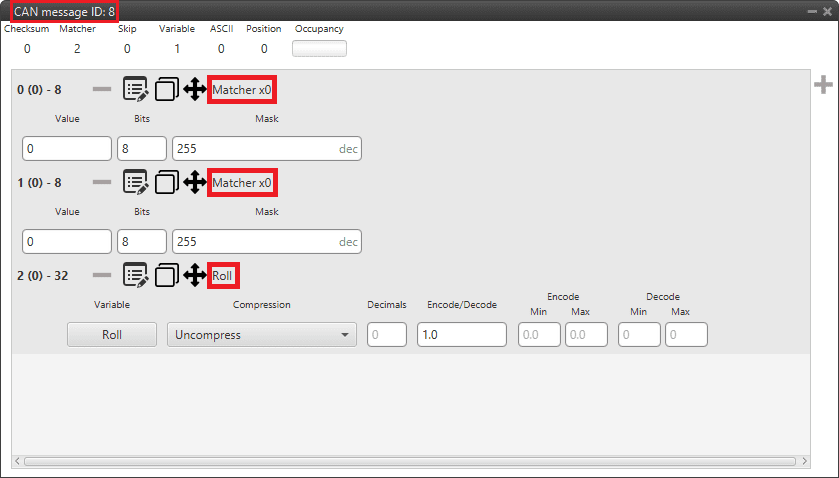Duplicate the second Matcher x0 row
The width and height of the screenshot is (839, 478).
pos(167,182)
